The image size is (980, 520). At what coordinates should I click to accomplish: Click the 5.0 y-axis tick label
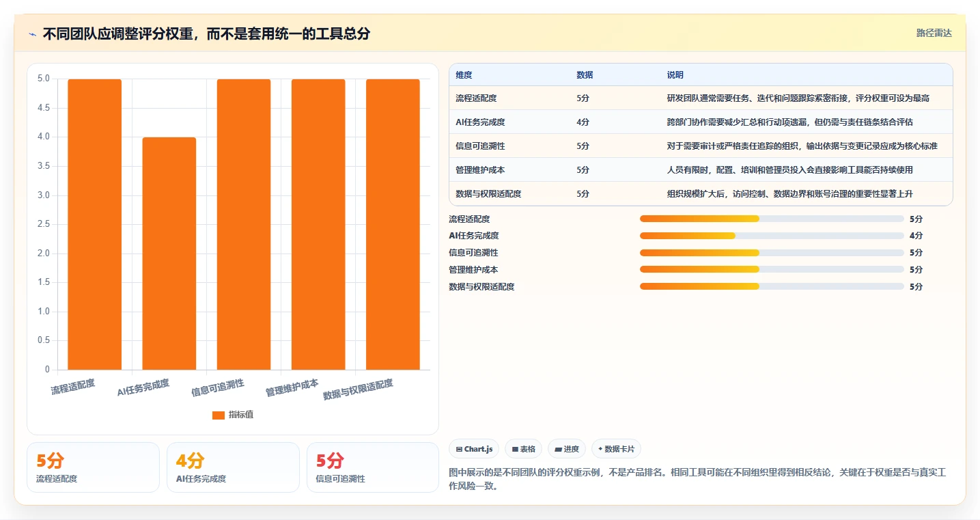(44, 79)
